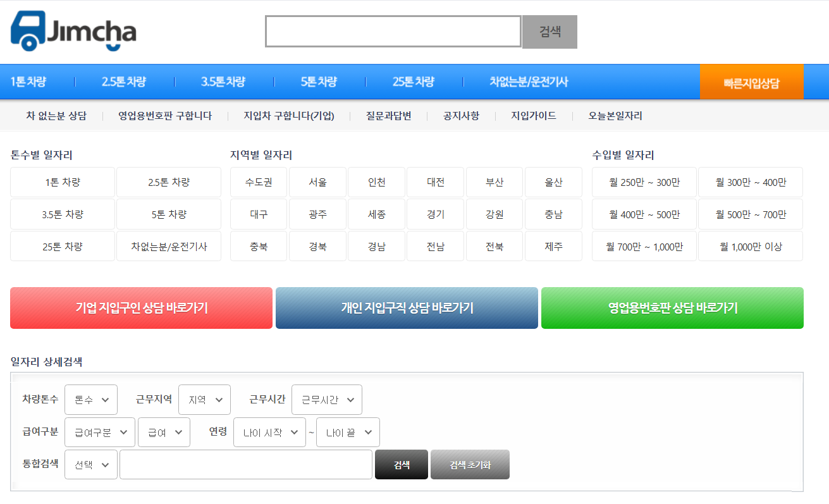Open 오늘본일자리 submenu link

point(615,116)
